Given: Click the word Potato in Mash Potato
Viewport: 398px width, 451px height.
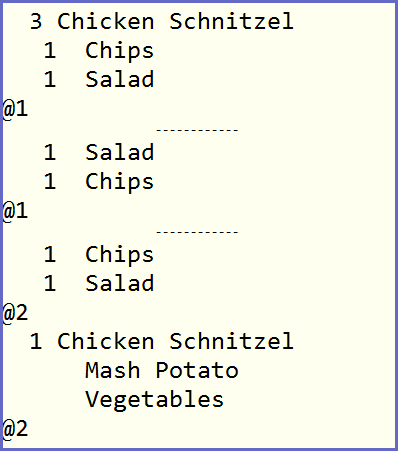Looking at the screenshot, I should pos(197,370).
